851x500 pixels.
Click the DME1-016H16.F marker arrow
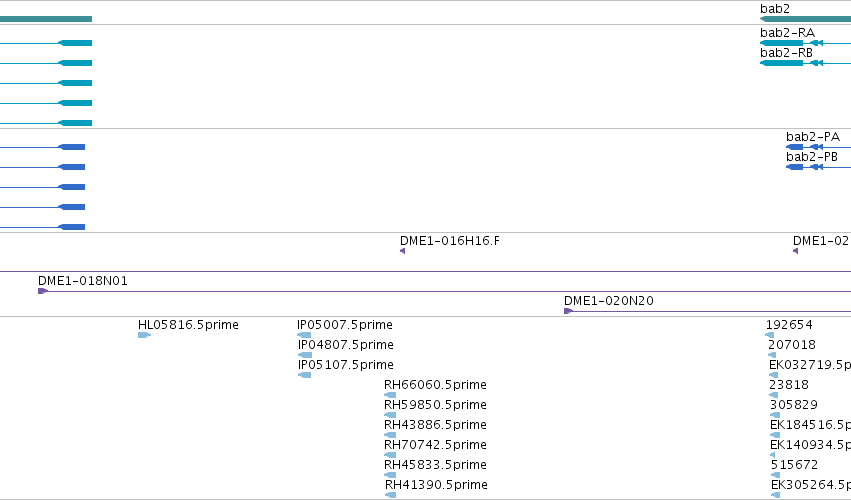point(402,251)
